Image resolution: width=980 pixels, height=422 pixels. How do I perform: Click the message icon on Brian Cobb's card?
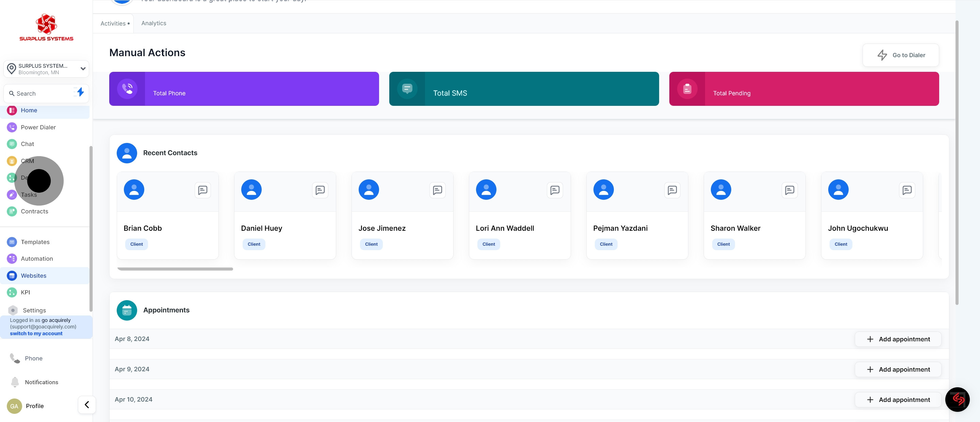pos(202,190)
